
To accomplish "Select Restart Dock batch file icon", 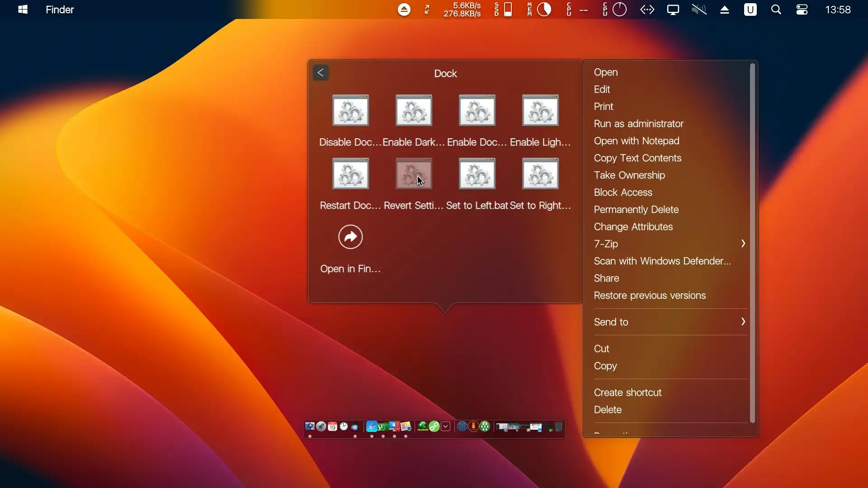I will click(350, 174).
